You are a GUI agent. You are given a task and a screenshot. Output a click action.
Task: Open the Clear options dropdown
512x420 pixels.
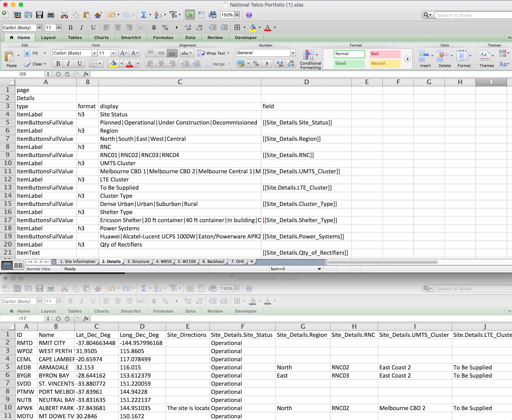(45, 64)
